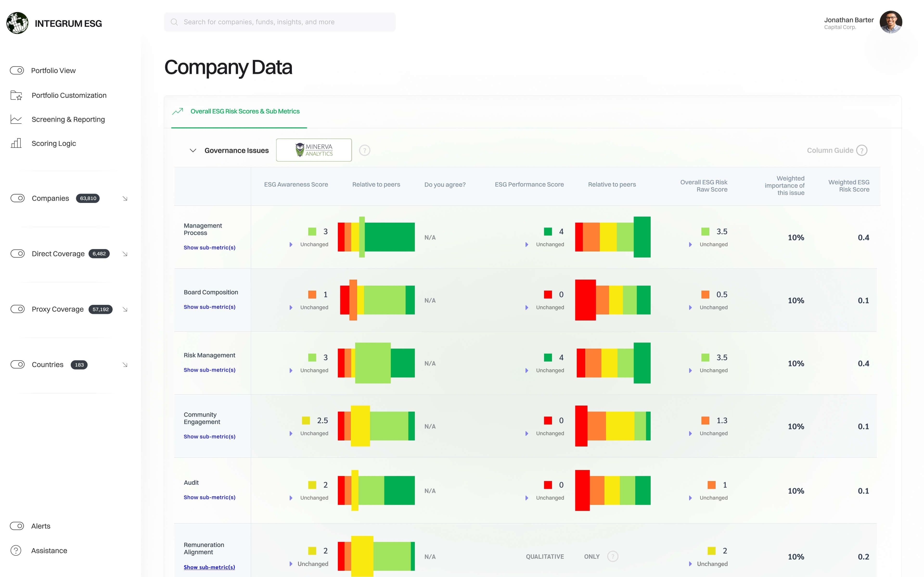Screen dimensions: 924x577
Task: Click help icon beside Qualitative Only
Action: 612,556
